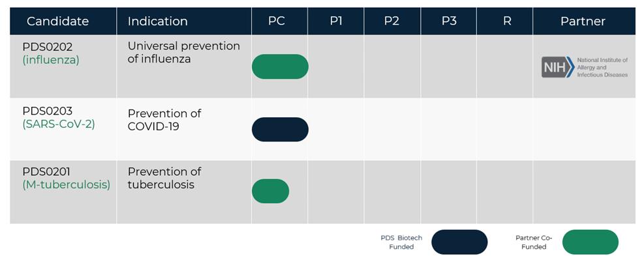Click the NIH logo in Partner column
The height and width of the screenshot is (256, 644).
[585, 67]
